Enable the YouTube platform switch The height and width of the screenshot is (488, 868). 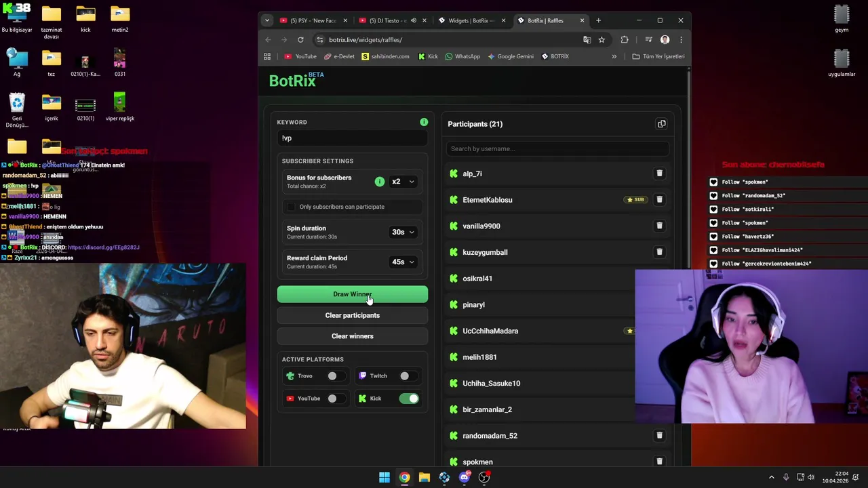pos(335,399)
